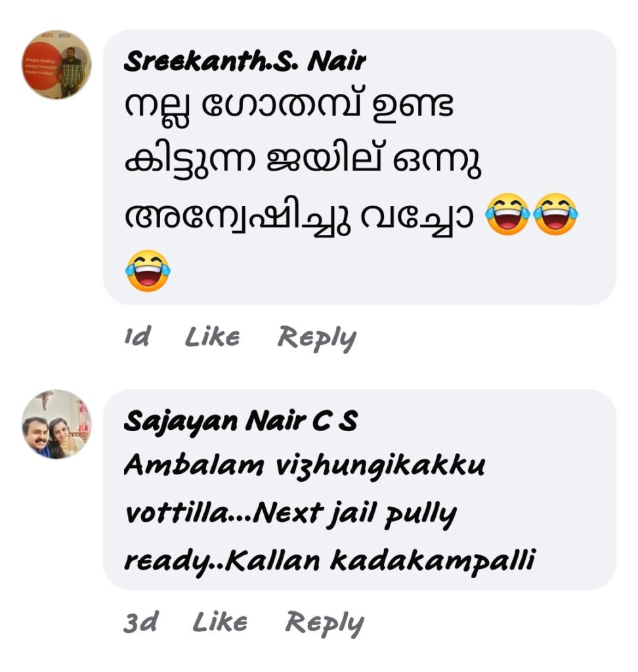Click the text line 'കിട്ടുന്ന ജയില് ഒന്നു'
The image size is (638, 672).
303,161
